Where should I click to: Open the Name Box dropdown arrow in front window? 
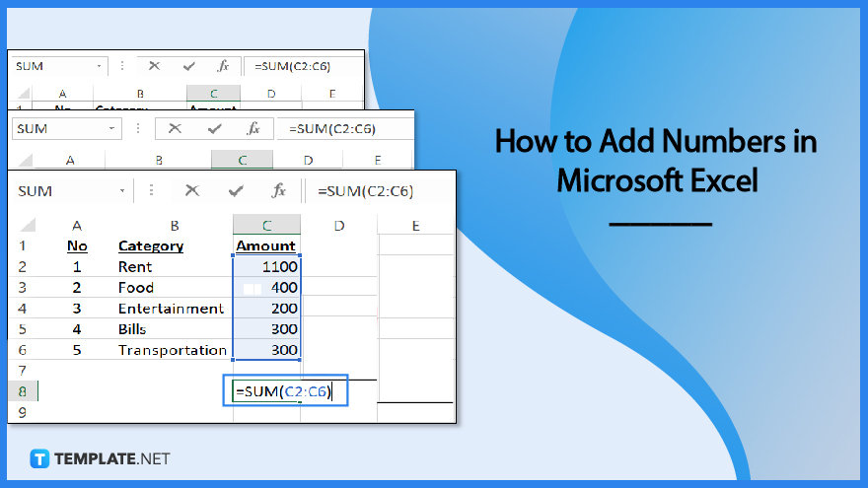tap(122, 191)
